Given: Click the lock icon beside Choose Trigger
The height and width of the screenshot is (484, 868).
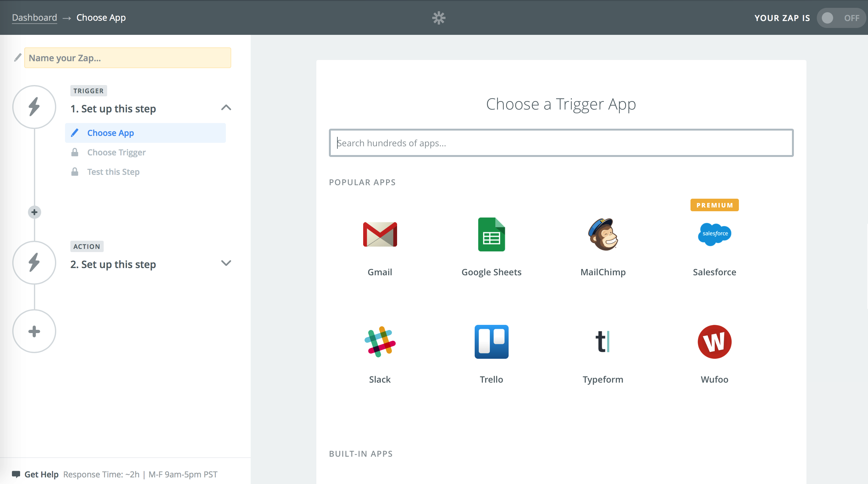Looking at the screenshot, I should (74, 152).
